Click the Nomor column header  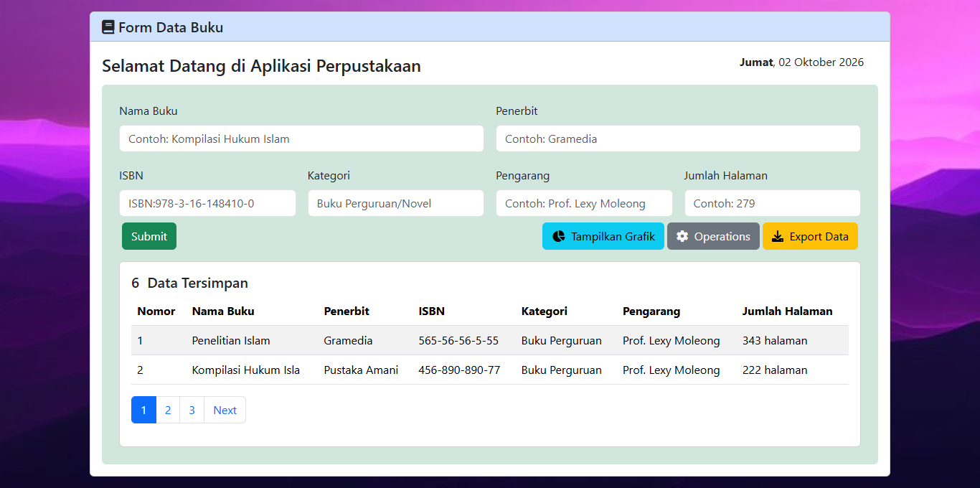[x=156, y=311]
